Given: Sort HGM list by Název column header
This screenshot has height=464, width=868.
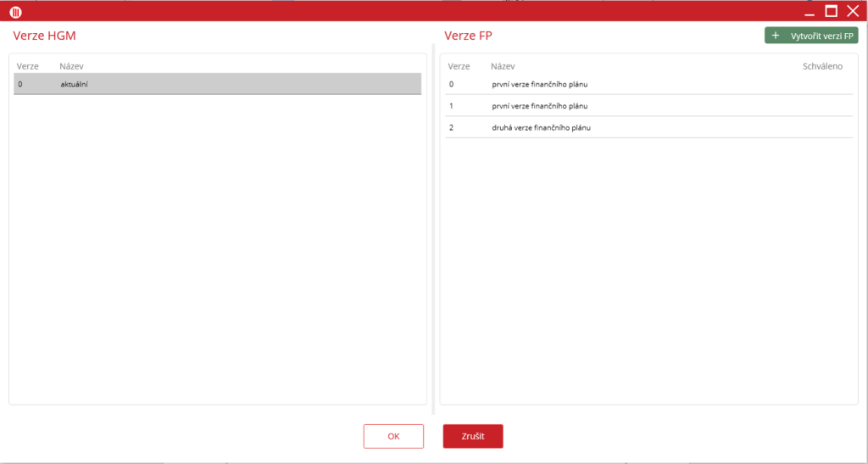Looking at the screenshot, I should (x=71, y=66).
